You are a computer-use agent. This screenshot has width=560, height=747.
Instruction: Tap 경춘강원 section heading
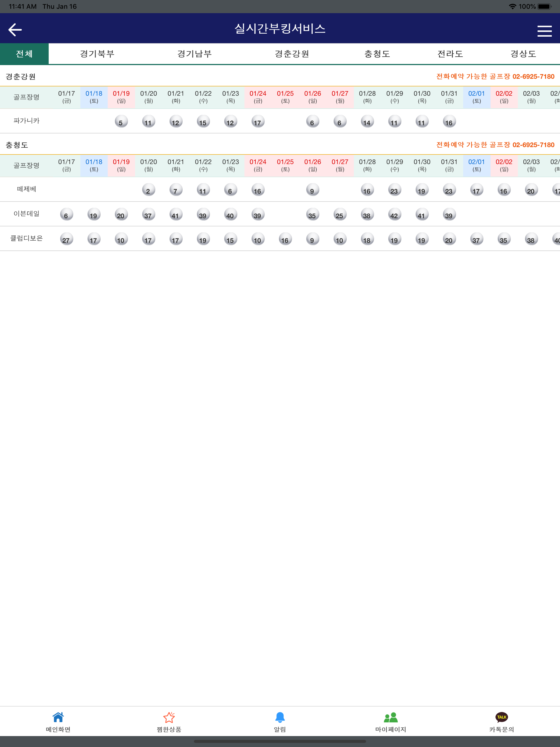21,77
